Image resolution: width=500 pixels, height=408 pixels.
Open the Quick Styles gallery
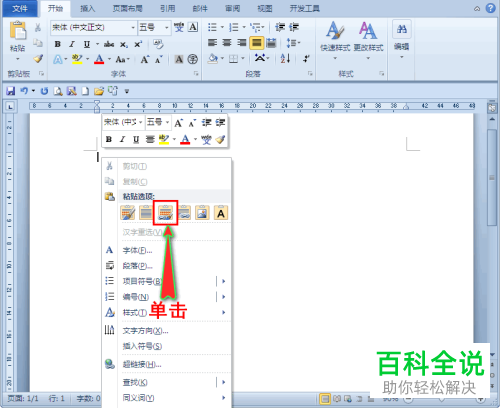[x=335, y=40]
